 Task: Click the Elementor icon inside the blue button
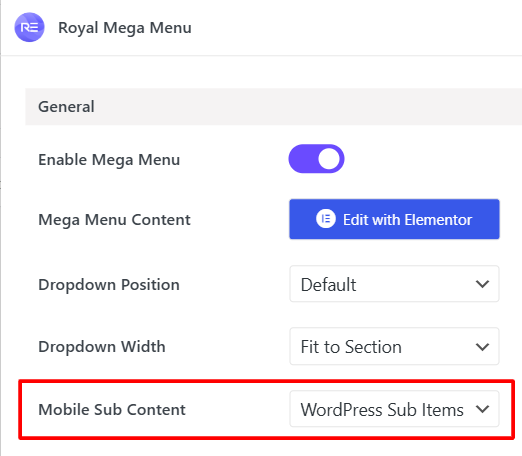(326, 219)
